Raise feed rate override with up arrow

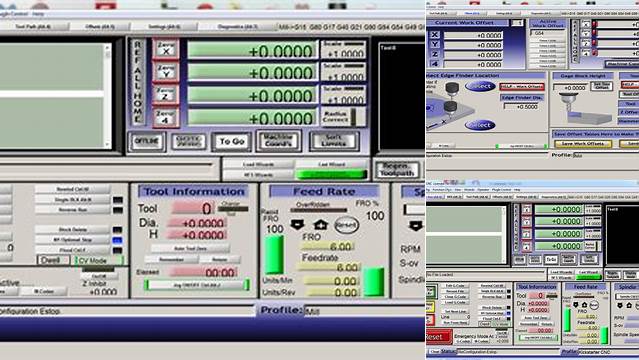click(x=320, y=225)
